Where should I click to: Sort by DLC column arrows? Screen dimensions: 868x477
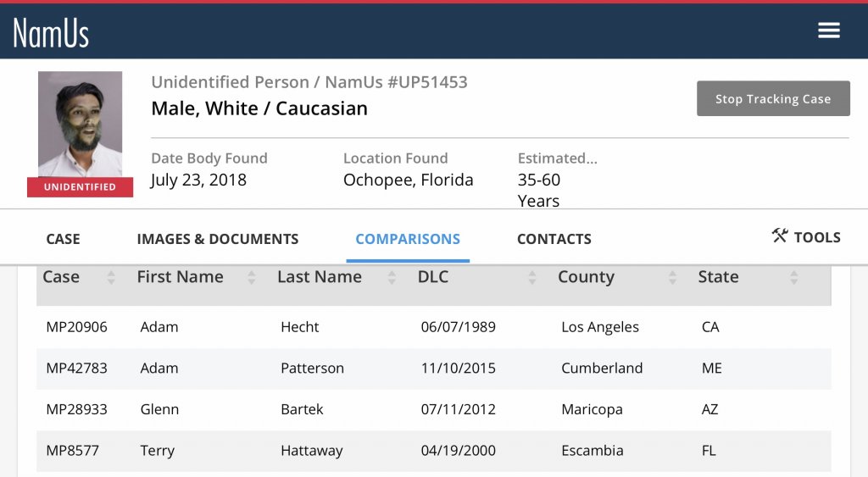(531, 277)
